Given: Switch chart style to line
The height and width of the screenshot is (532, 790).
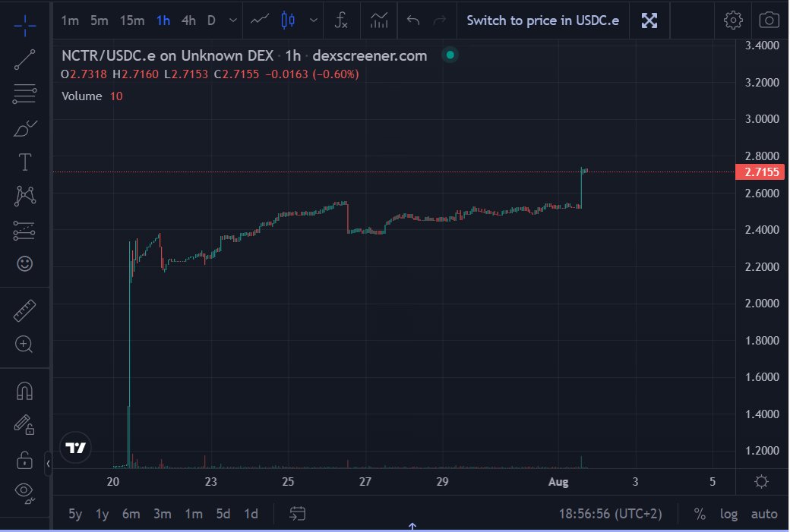Looking at the screenshot, I should [260, 20].
